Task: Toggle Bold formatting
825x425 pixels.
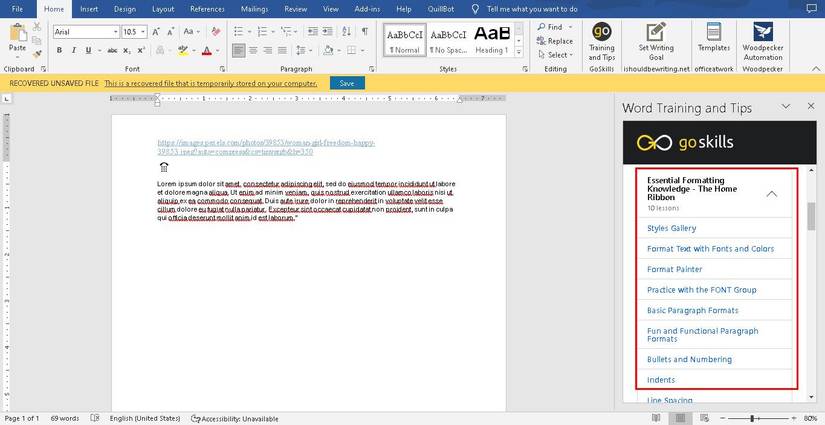Action: [x=59, y=50]
